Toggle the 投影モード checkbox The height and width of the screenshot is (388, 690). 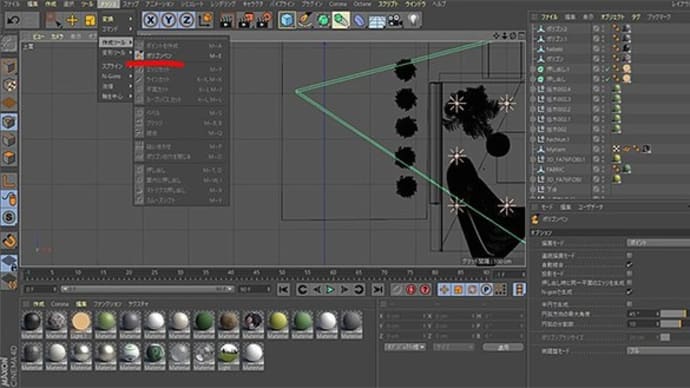(x=629, y=274)
